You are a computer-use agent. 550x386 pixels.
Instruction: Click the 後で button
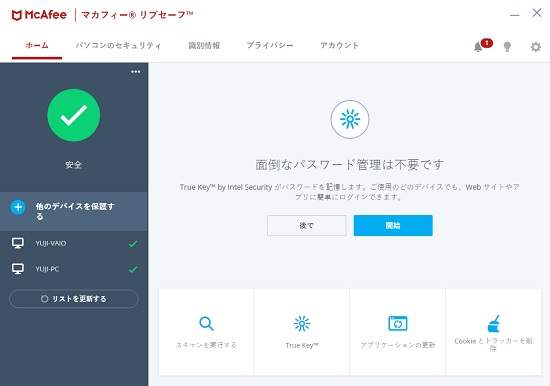[307, 225]
